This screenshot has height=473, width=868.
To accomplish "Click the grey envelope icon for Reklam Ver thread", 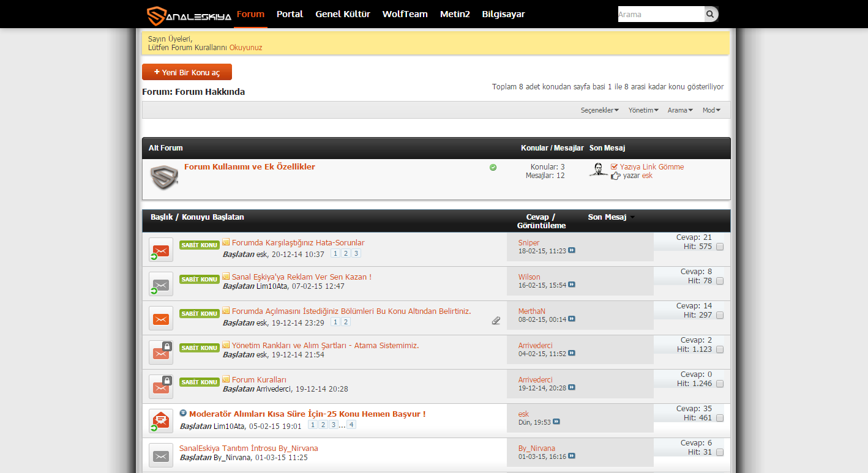I will point(161,284).
